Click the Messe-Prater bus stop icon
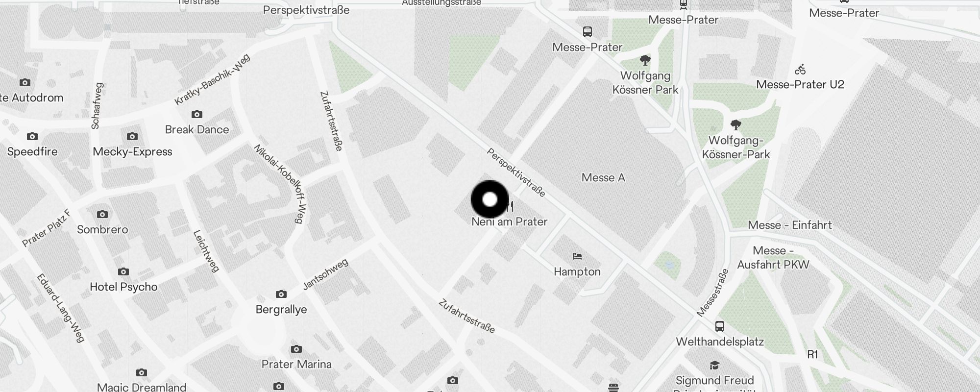The height and width of the screenshot is (392, 980). (x=587, y=32)
